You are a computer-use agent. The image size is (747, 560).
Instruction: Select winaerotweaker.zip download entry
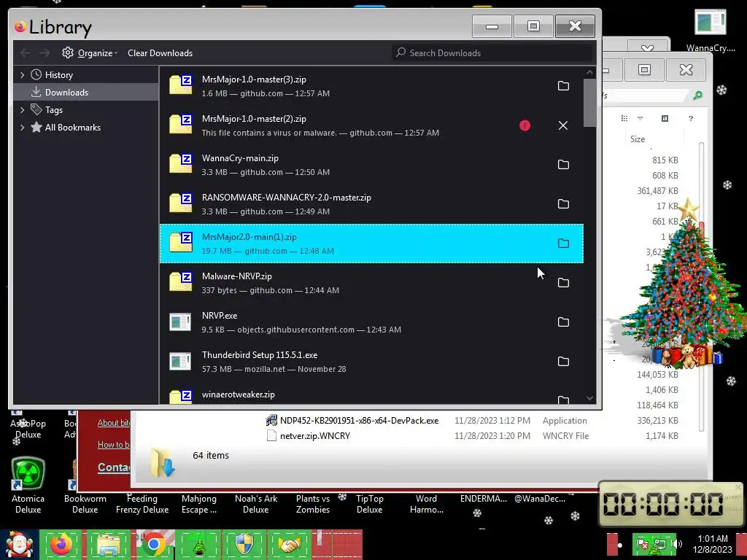click(371, 397)
